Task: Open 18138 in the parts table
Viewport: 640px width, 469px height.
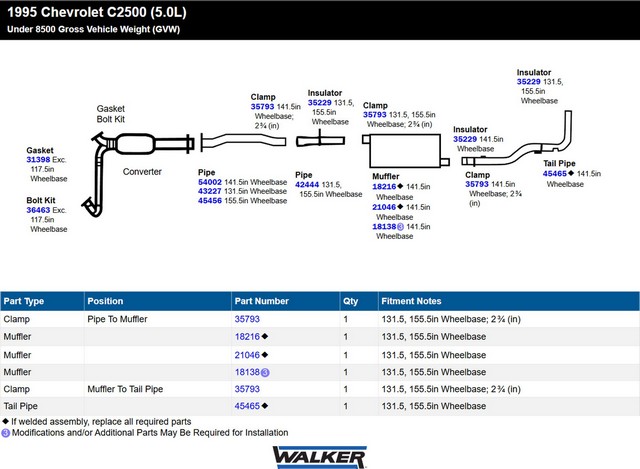Action: (x=247, y=372)
